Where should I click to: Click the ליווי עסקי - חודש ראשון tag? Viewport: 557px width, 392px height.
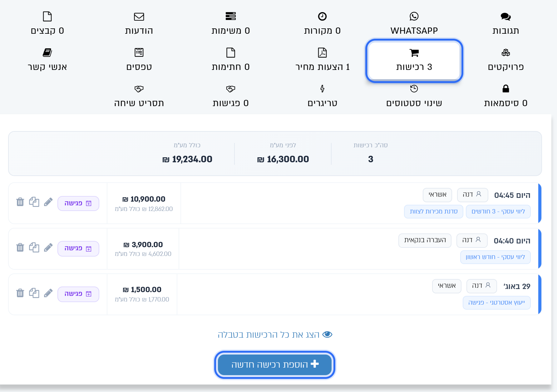click(495, 257)
